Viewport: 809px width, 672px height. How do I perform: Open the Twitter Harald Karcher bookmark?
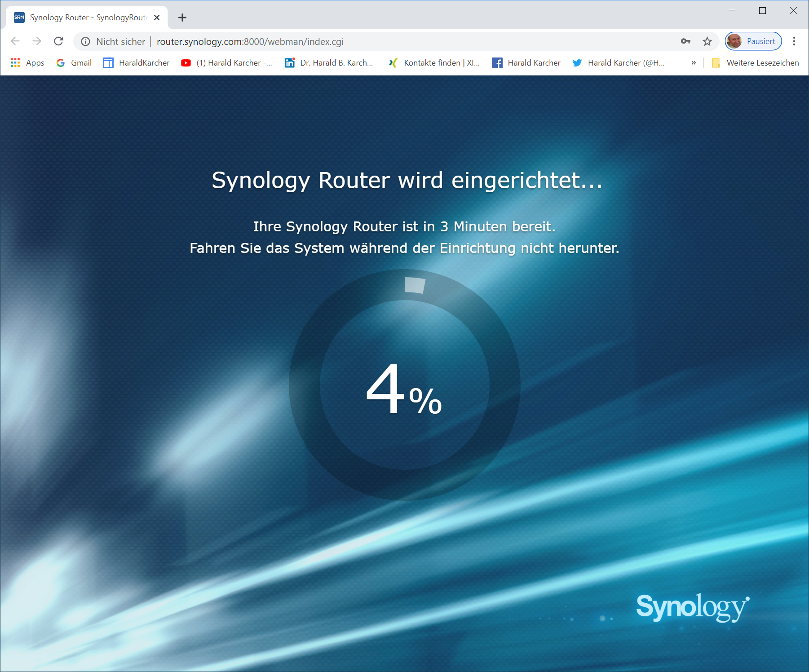coord(619,63)
